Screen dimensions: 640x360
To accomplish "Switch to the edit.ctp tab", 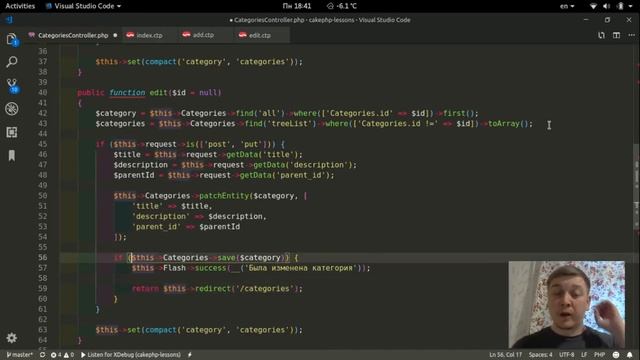I will 260,36.
